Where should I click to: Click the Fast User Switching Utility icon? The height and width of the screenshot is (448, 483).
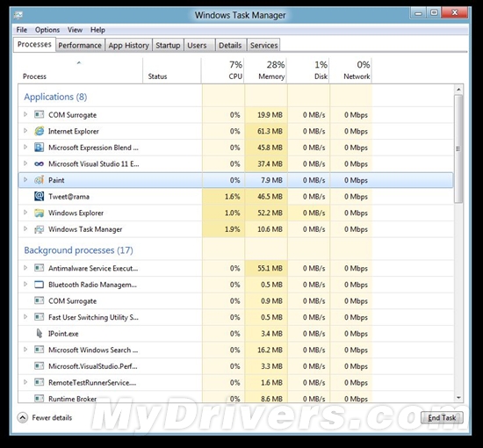[x=40, y=317]
